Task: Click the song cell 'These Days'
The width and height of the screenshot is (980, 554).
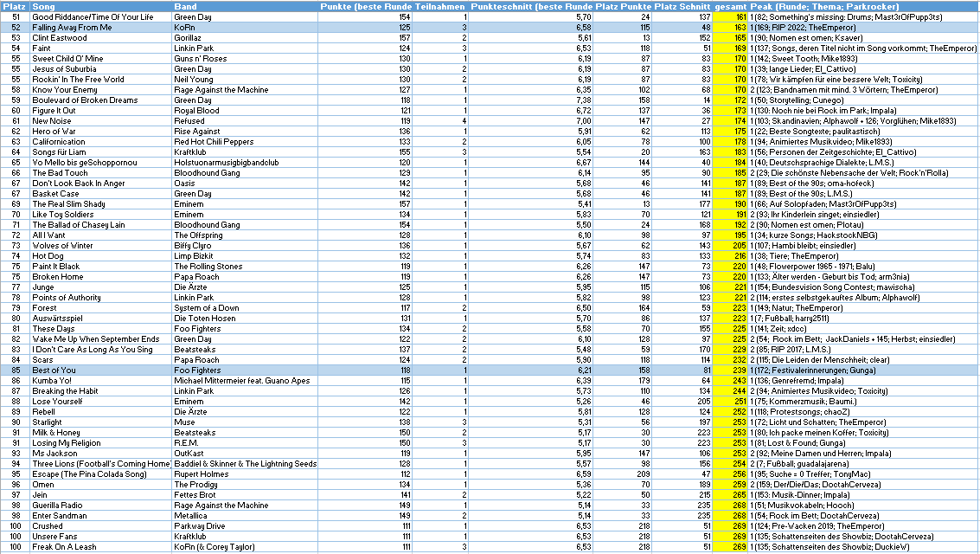Action: tap(100, 329)
